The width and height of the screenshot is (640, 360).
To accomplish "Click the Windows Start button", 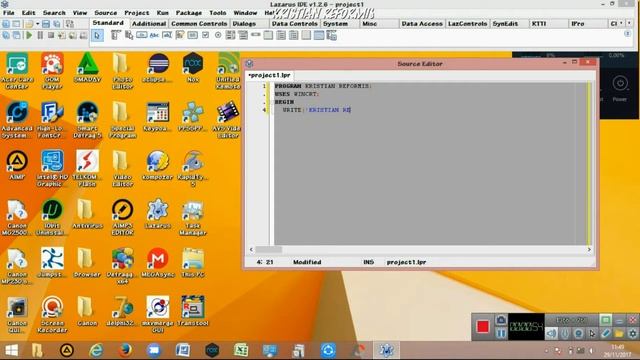I will [11, 350].
